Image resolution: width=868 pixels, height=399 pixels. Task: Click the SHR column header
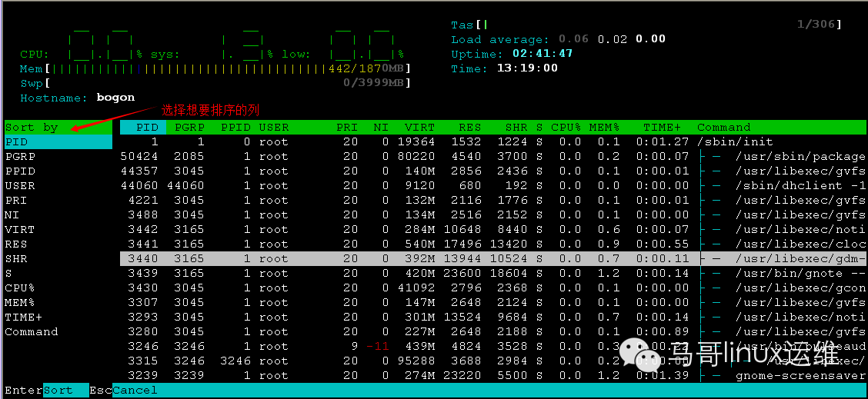[x=516, y=128]
